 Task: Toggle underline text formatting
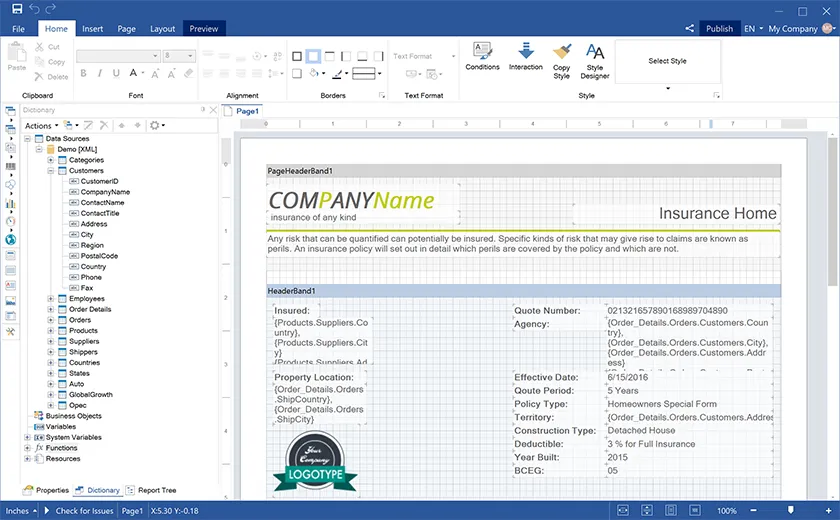point(117,73)
